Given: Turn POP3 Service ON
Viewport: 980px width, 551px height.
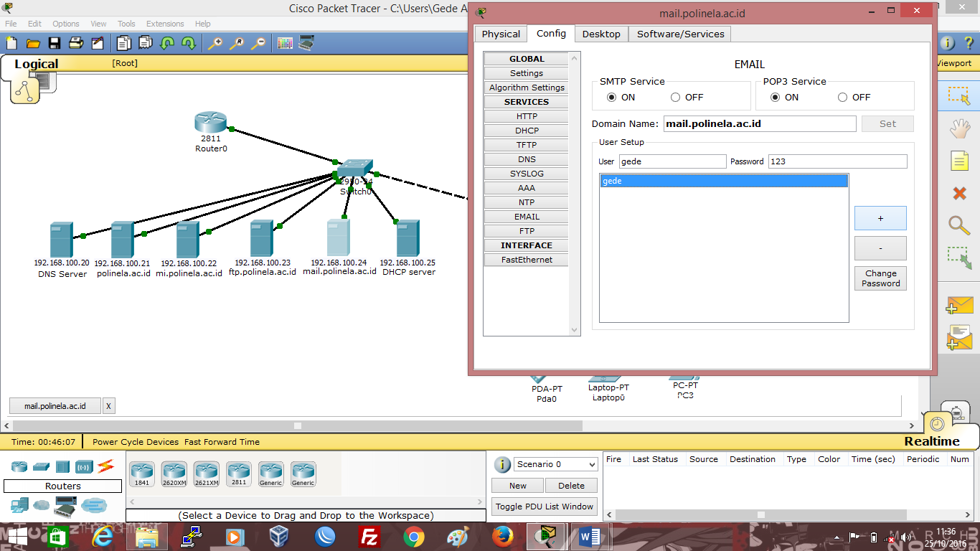Looking at the screenshot, I should tap(775, 98).
